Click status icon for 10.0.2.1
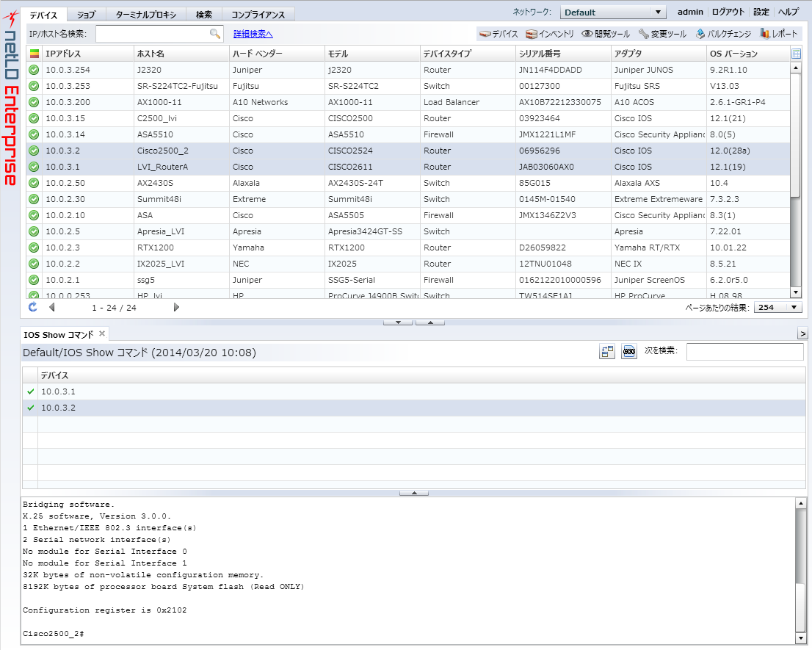This screenshot has width=812, height=650. pos(35,280)
